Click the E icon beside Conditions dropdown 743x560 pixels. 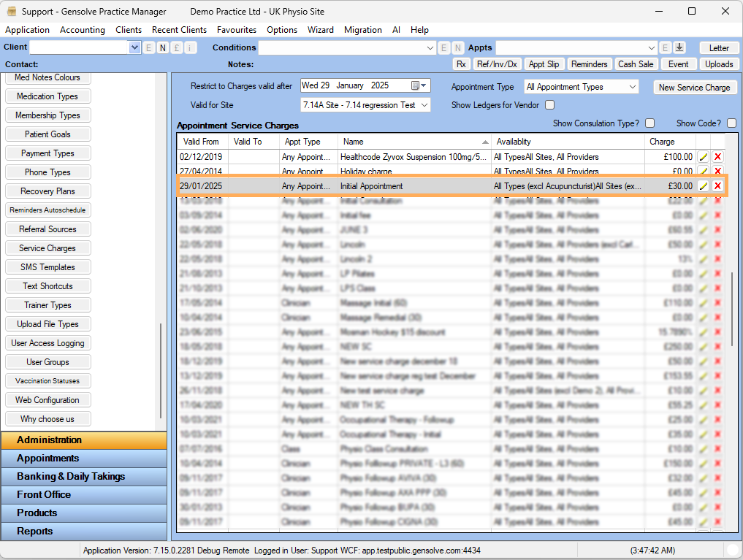pyautogui.click(x=443, y=47)
